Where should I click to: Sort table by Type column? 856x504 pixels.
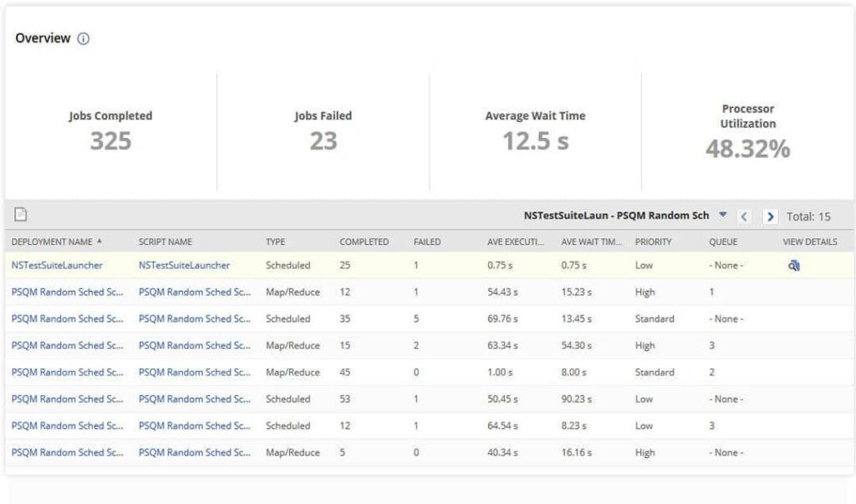click(275, 242)
